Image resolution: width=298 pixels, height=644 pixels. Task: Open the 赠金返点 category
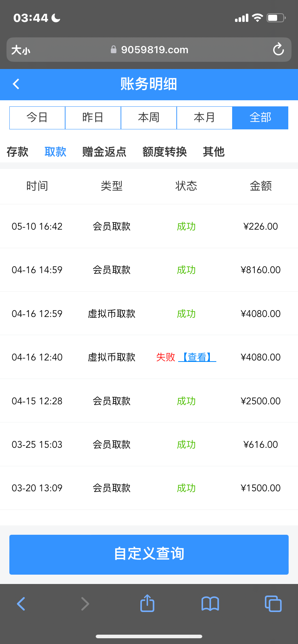coord(104,152)
